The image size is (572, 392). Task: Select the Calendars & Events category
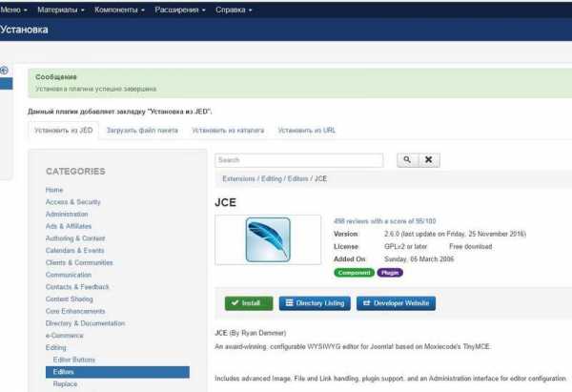click(x=74, y=251)
